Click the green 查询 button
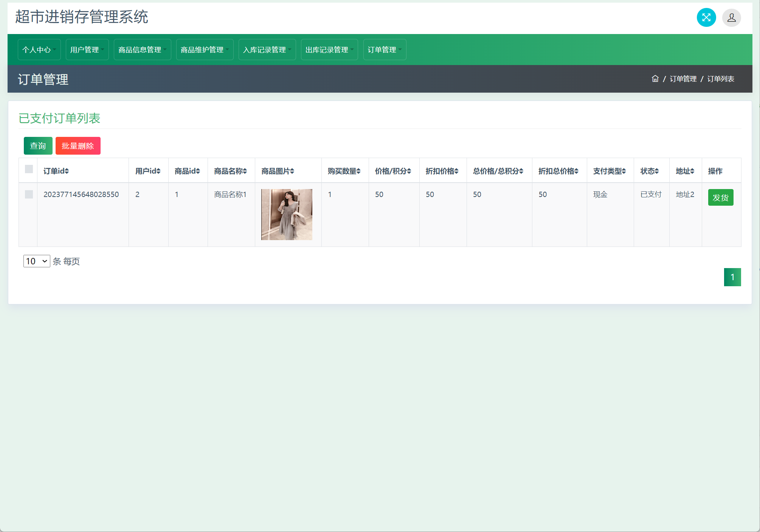Image resolution: width=760 pixels, height=532 pixels. coord(38,146)
